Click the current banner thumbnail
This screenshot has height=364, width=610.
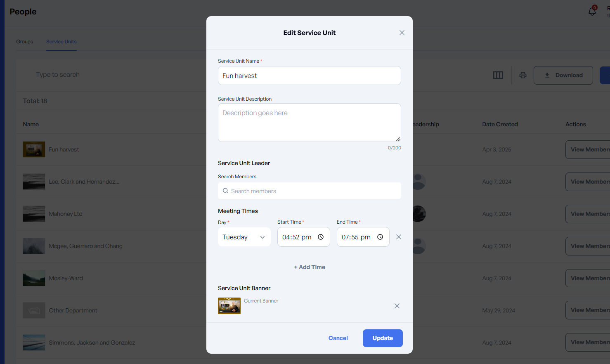click(x=229, y=306)
